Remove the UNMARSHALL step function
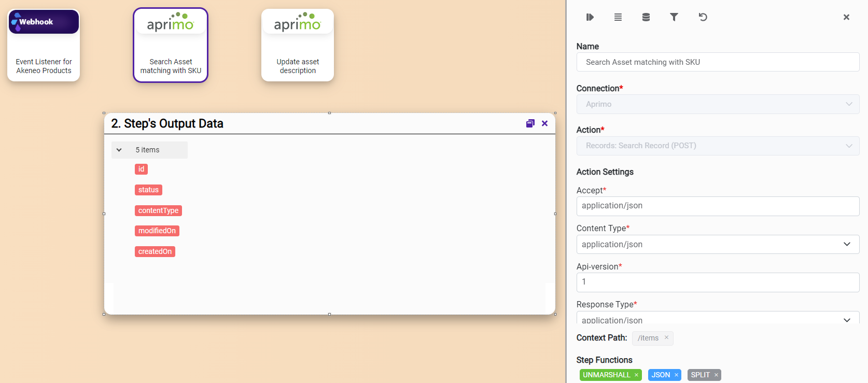868x383 pixels. [636, 375]
